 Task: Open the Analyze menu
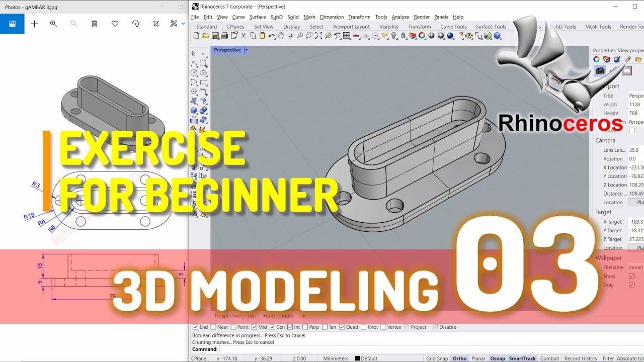(x=400, y=17)
